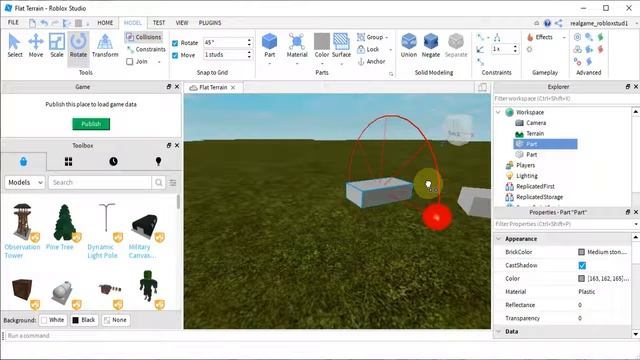Open Toolbox filter options icon
The image size is (640, 360).
173,182
